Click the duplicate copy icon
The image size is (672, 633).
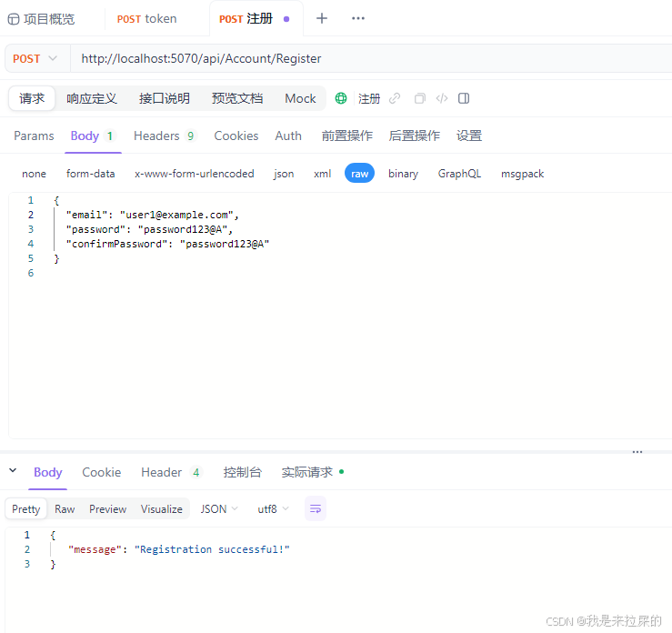tap(419, 98)
